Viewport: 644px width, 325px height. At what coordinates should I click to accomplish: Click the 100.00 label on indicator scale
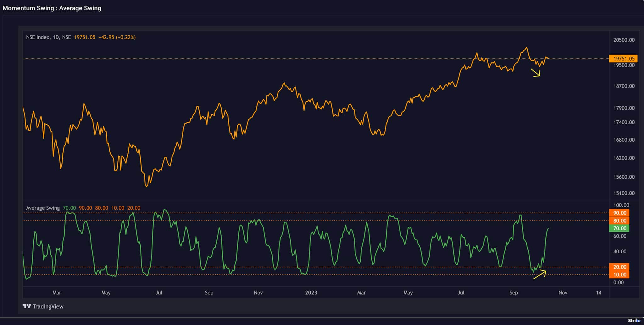(x=621, y=205)
